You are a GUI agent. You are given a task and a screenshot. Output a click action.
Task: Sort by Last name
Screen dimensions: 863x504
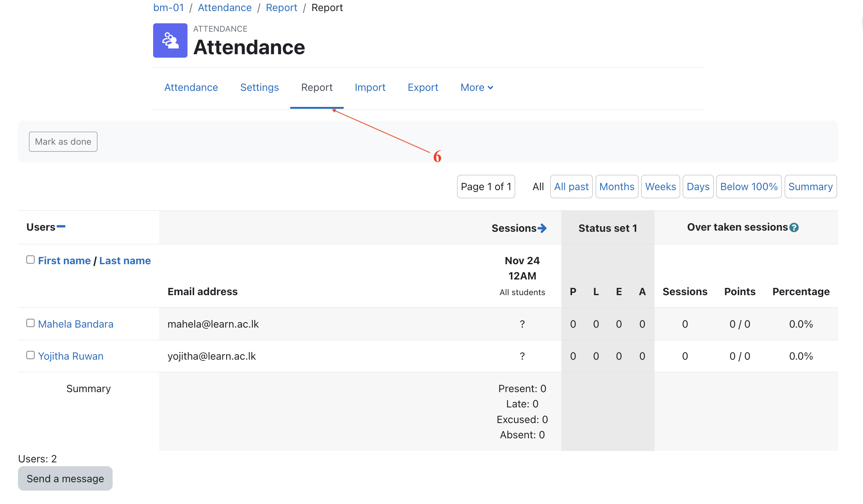point(125,260)
